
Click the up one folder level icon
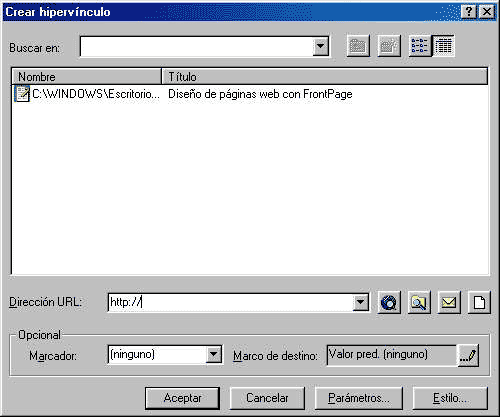click(x=358, y=46)
